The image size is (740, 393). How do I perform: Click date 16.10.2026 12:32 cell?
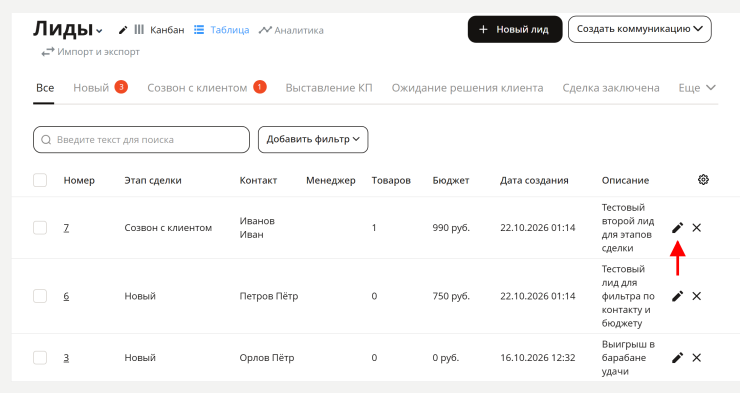point(538,358)
